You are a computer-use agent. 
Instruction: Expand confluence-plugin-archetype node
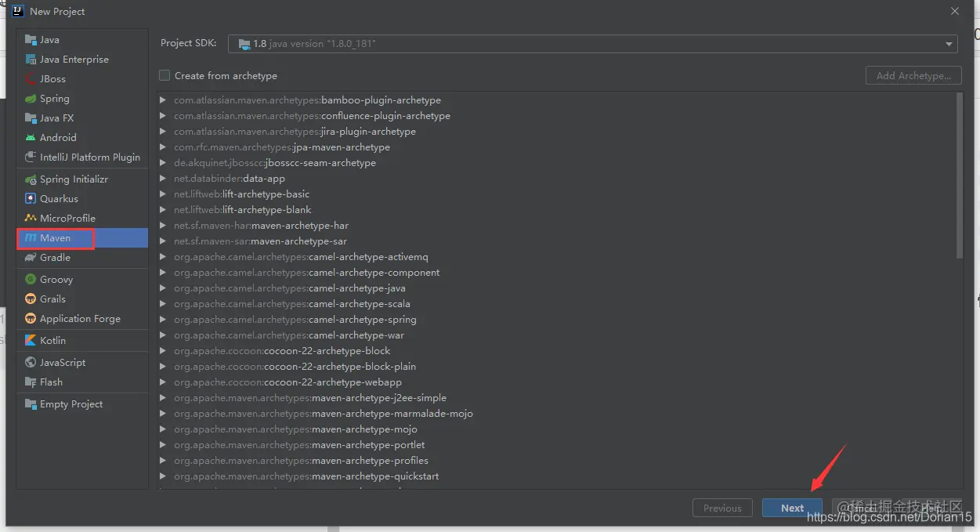[x=163, y=116]
